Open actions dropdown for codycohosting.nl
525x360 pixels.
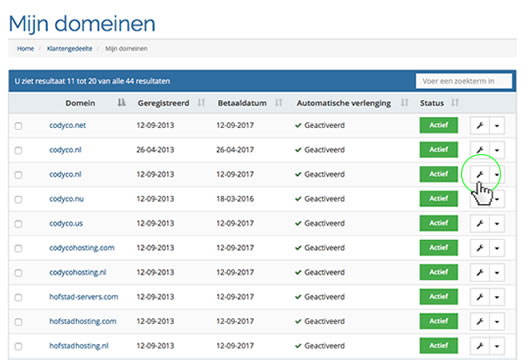[497, 272]
